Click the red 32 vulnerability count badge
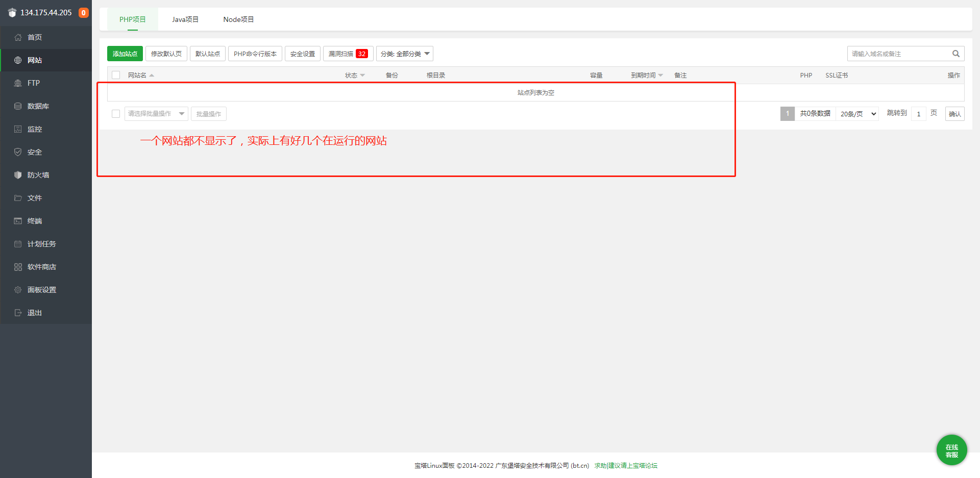This screenshot has width=980, height=478. pyautogui.click(x=362, y=54)
